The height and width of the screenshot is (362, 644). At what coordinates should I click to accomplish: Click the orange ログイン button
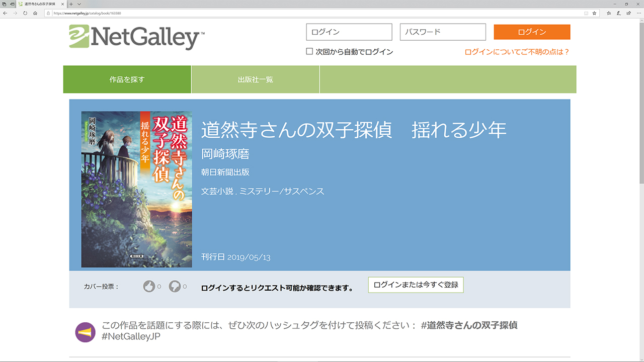point(532,32)
